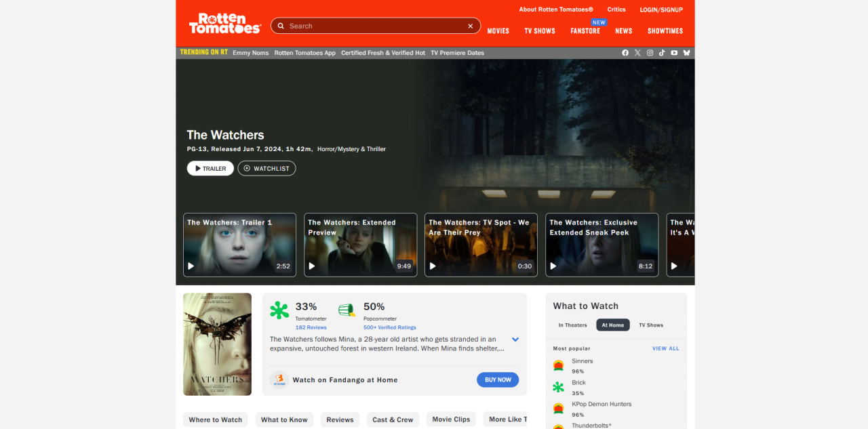Open the Bluesky butterfly icon
The height and width of the screenshot is (429, 868).
pyautogui.click(x=686, y=53)
